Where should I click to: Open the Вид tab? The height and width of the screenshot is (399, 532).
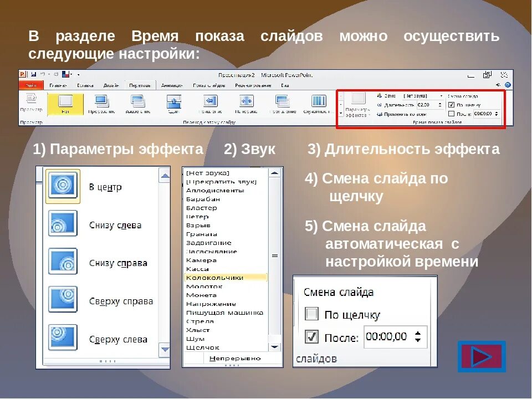(x=285, y=85)
